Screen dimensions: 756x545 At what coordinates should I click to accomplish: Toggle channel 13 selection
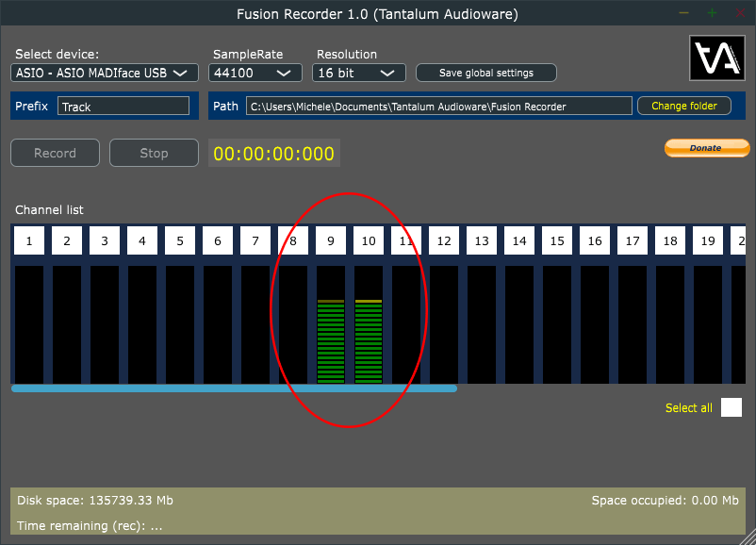(x=482, y=240)
